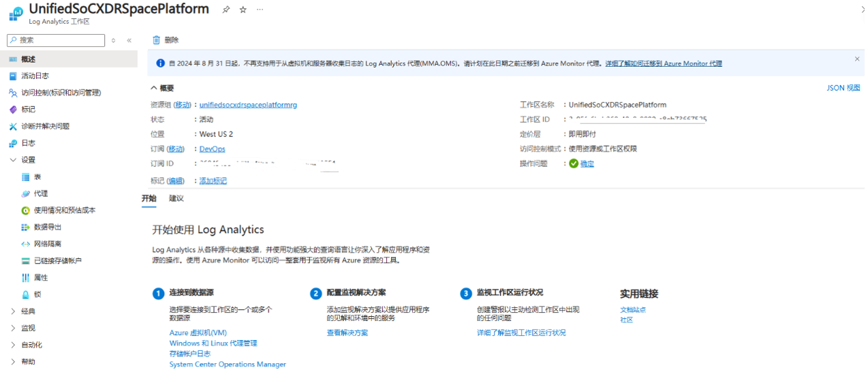The image size is (868, 387).
Task: Open the Azure 虚拟机(VM) link
Action: click(x=198, y=332)
